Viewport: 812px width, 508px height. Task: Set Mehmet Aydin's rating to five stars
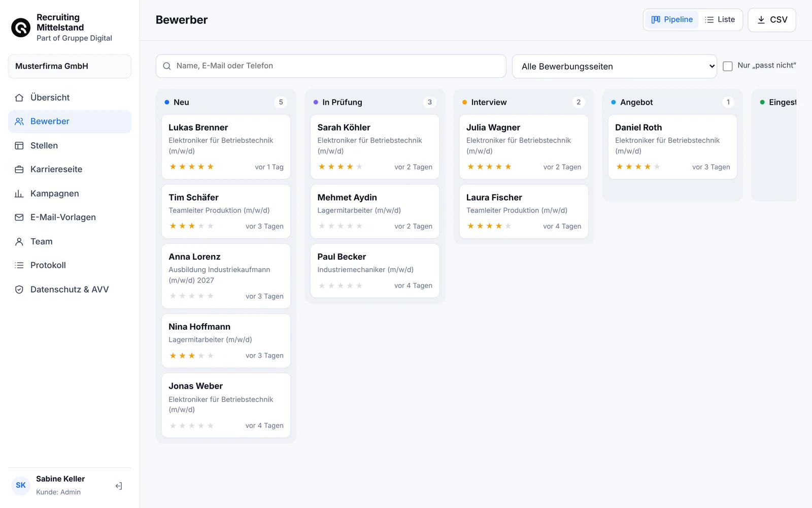point(359,226)
